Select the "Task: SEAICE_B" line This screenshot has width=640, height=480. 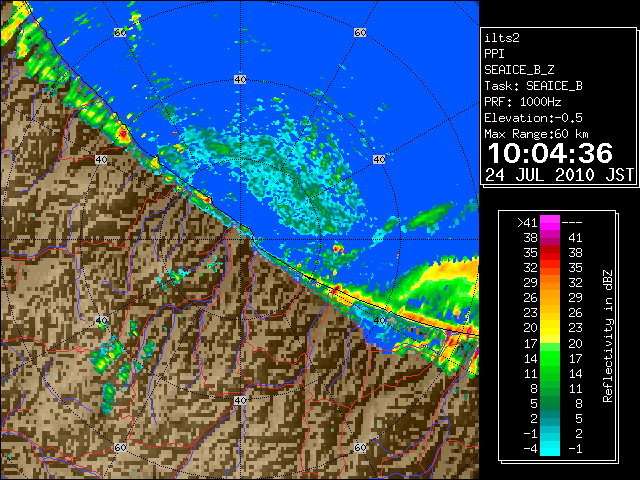[533, 86]
